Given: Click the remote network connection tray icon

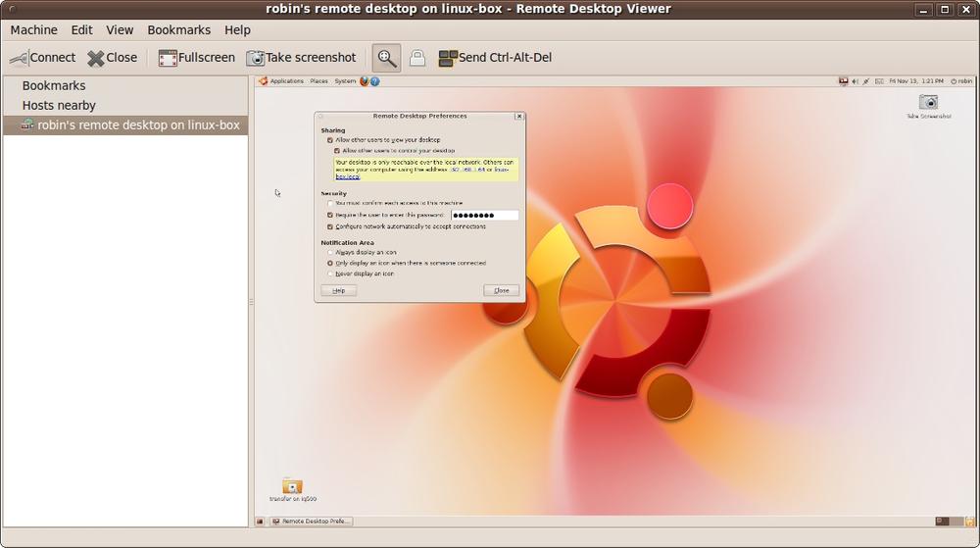Looking at the screenshot, I should [866, 81].
